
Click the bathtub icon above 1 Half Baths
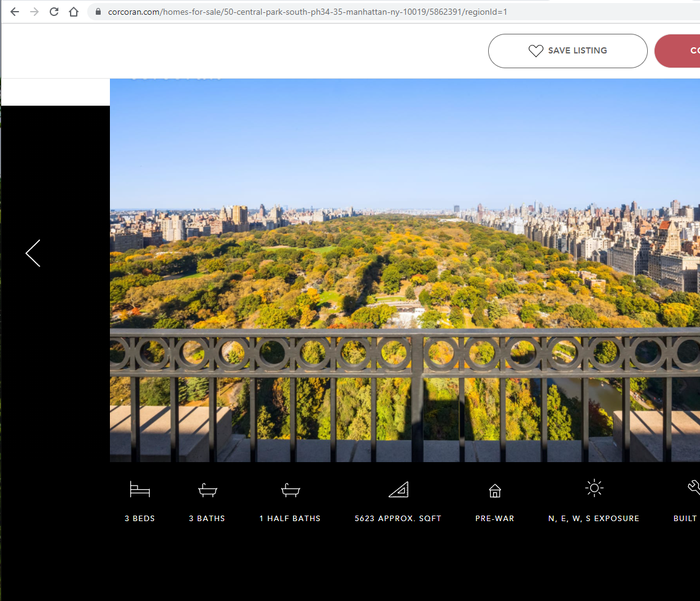[290, 490]
